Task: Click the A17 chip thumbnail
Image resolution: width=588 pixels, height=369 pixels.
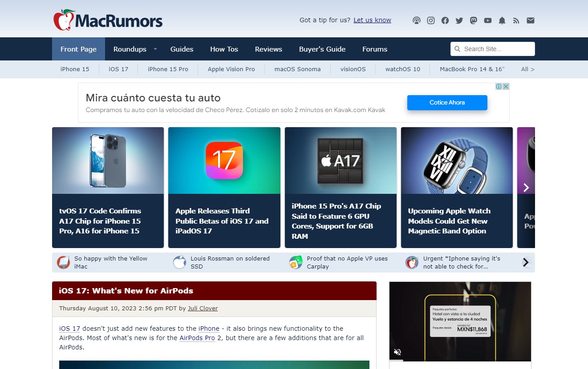Action: pyautogui.click(x=341, y=160)
